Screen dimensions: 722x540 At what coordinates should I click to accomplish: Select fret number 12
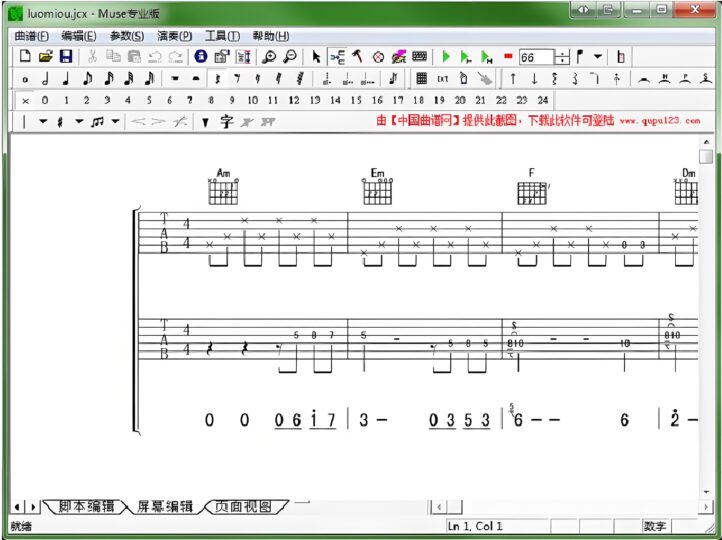294,100
